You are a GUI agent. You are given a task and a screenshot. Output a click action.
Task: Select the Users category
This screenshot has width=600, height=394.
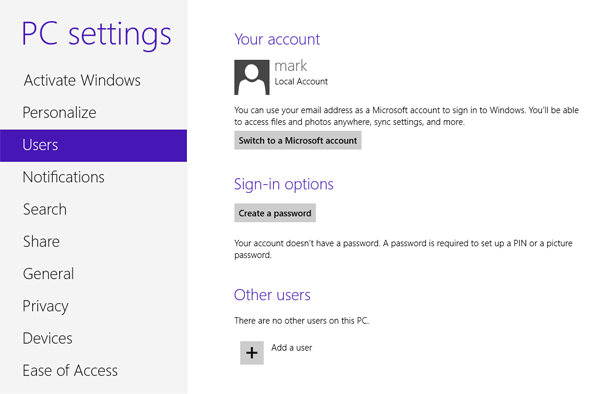tap(93, 145)
